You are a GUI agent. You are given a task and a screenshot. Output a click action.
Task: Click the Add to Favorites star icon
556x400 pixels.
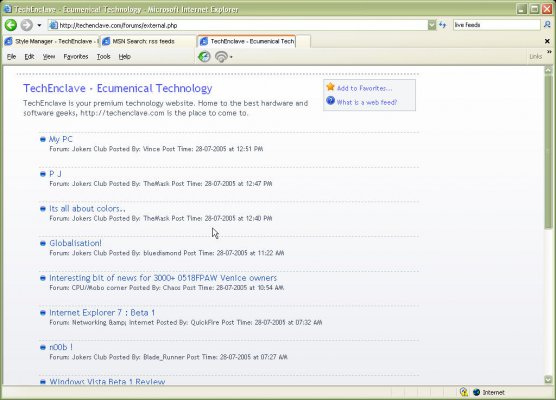(x=330, y=87)
